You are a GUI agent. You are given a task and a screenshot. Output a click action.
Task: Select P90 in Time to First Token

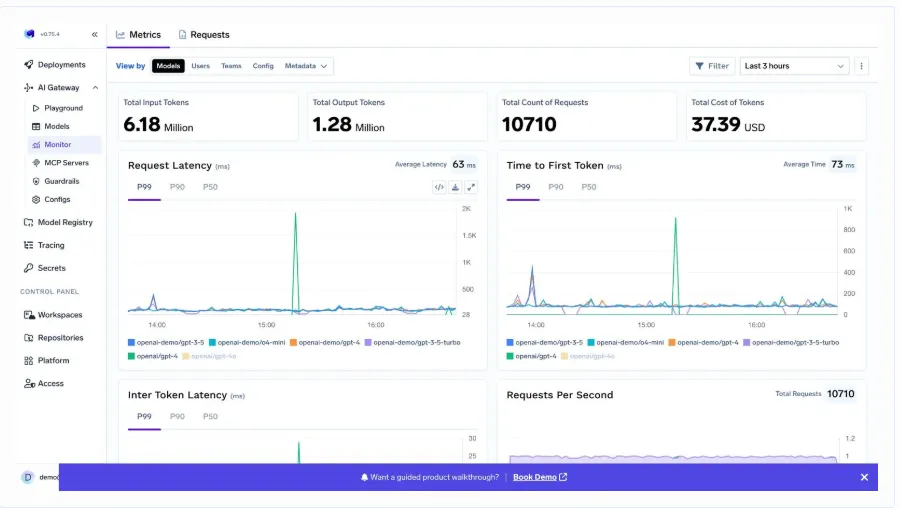point(556,187)
